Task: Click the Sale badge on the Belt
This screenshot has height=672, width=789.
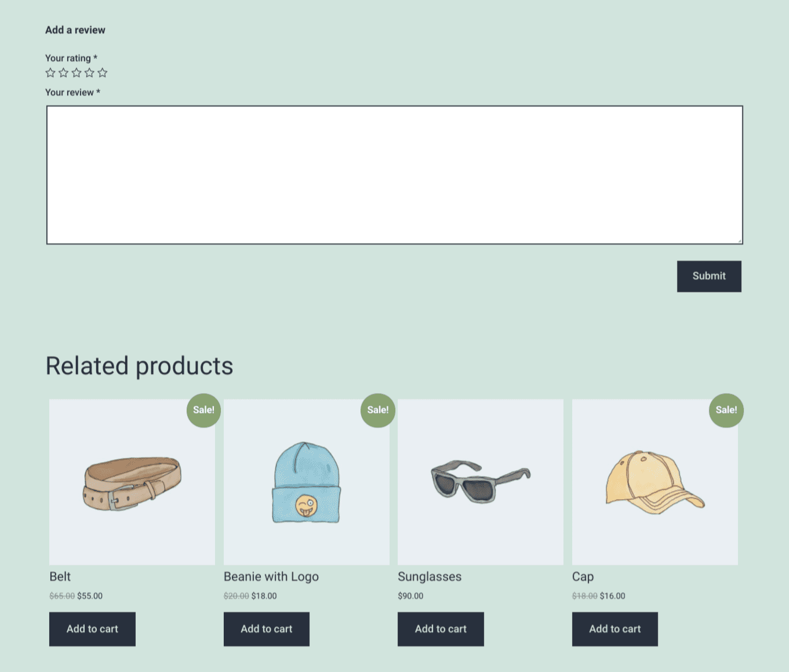Action: pos(203,410)
